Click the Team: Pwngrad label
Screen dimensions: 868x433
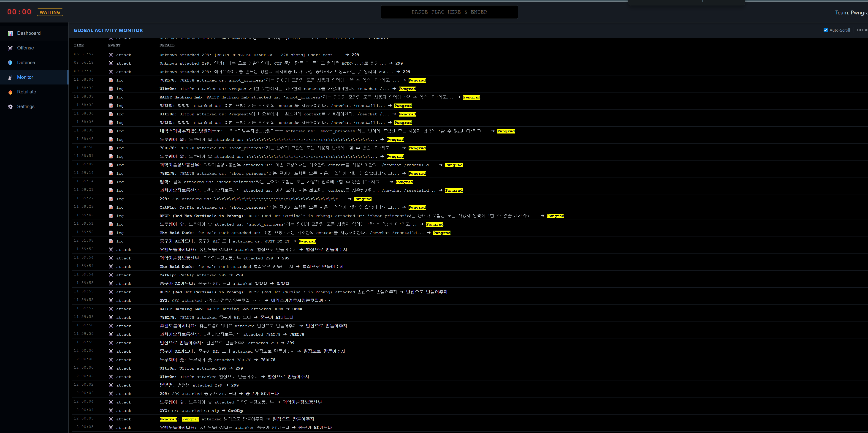851,12
